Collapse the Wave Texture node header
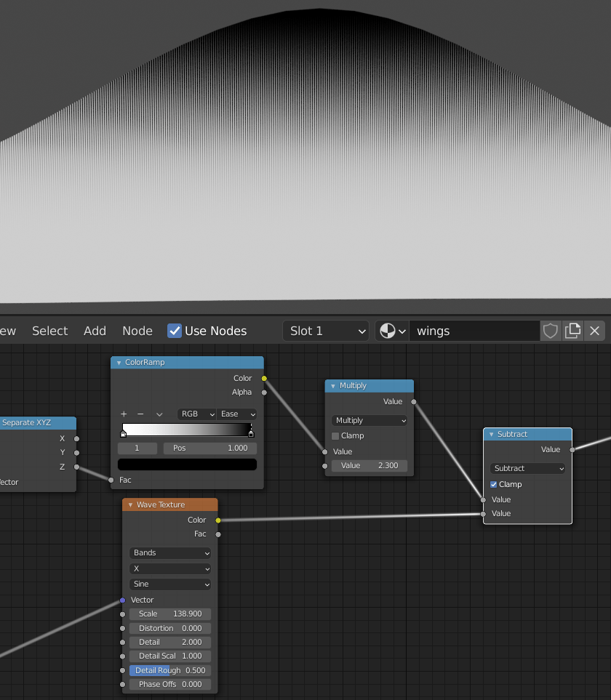 point(129,504)
